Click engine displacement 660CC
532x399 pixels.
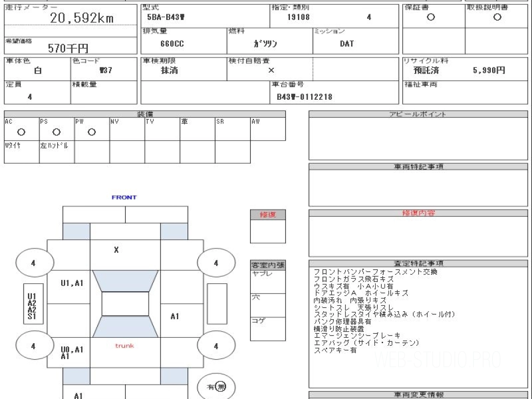pos(172,44)
